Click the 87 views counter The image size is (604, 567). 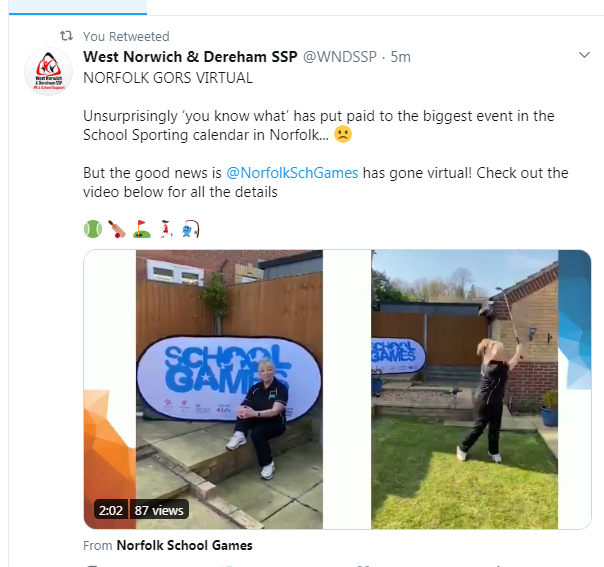click(159, 510)
